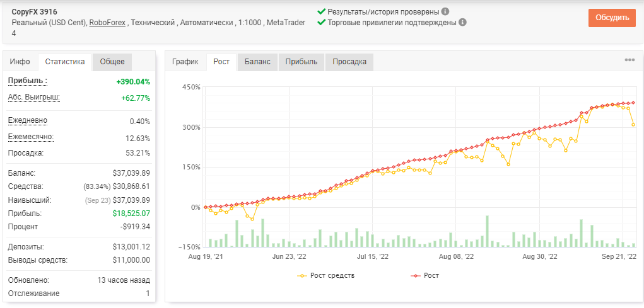The height and width of the screenshot is (308, 644).
Task: Click the Отслеживание row label
Action: click(33, 294)
